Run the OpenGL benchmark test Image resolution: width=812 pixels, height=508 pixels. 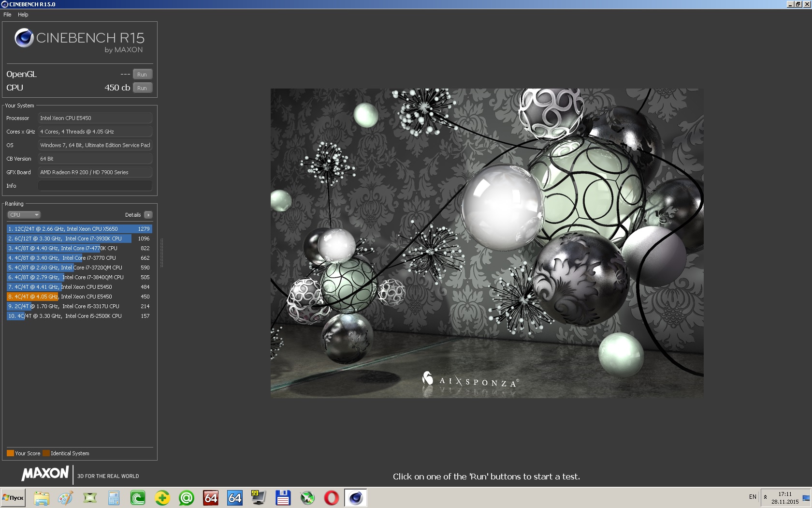click(142, 75)
